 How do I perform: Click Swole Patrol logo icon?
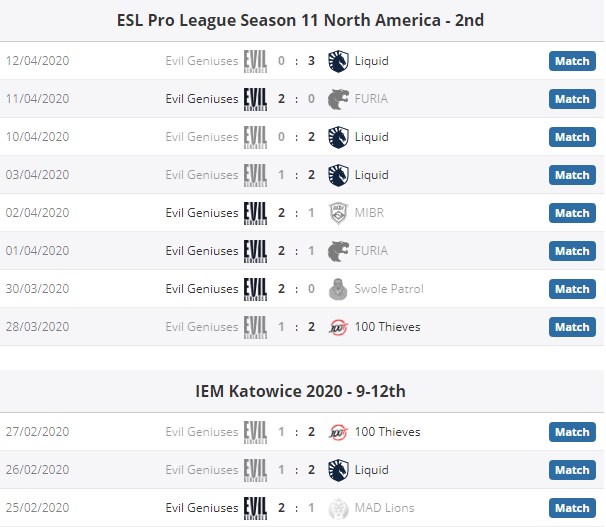339,289
